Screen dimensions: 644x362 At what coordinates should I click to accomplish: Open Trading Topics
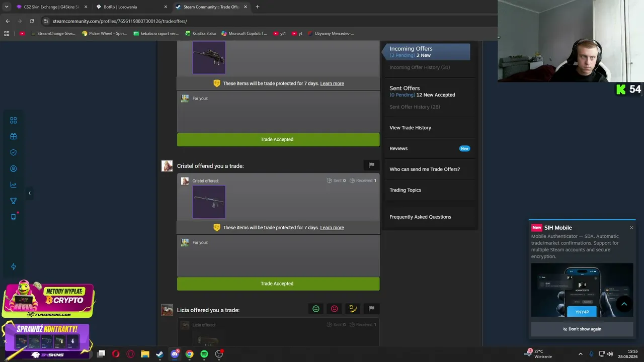(x=405, y=190)
